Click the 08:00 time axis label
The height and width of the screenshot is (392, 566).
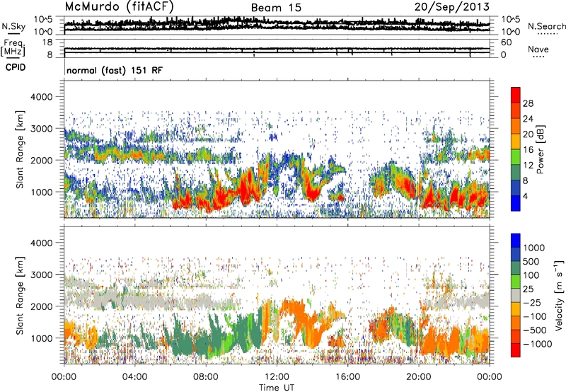(205, 377)
